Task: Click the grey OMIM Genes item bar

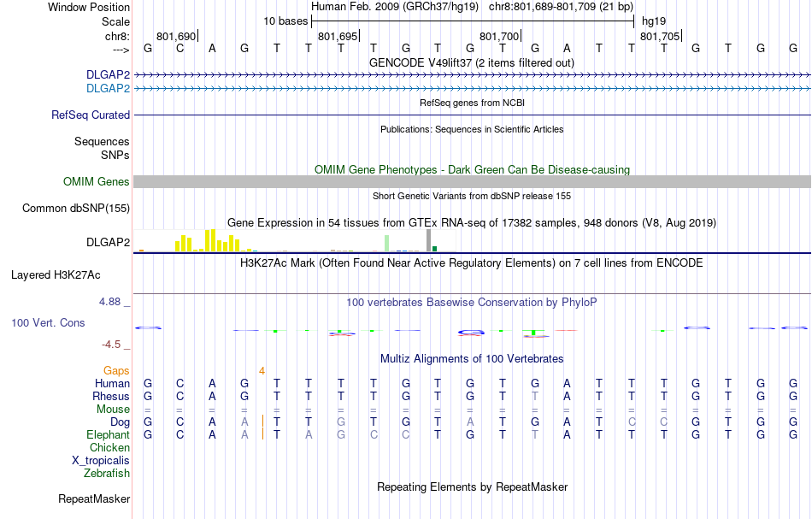Action: 472,181
